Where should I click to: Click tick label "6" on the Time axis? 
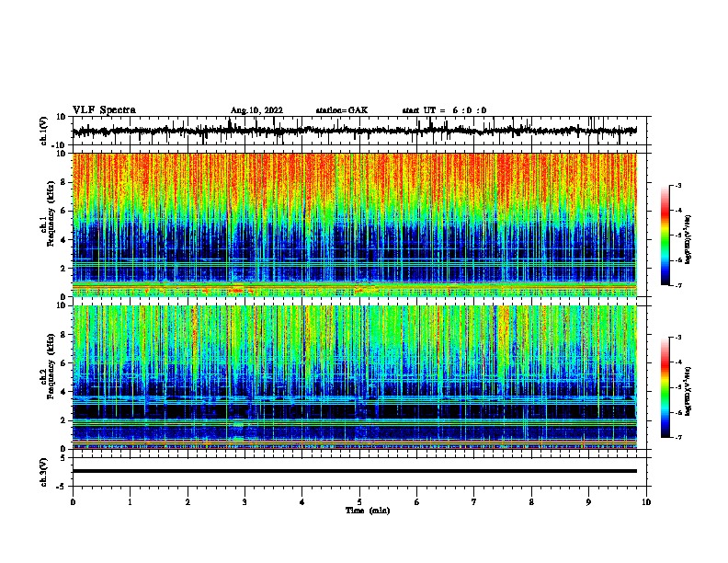[x=417, y=502]
